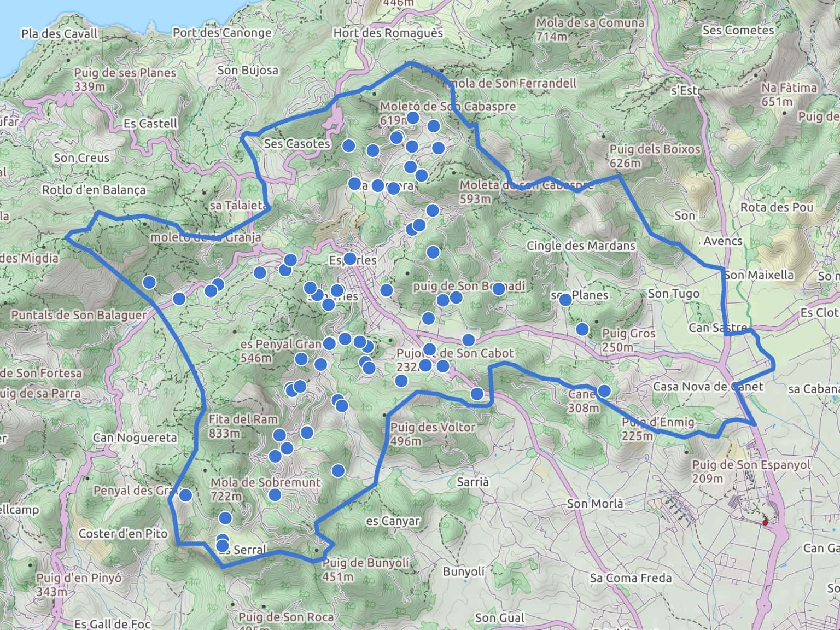The image size is (840, 630).
Task: Click the marker next to Canet 308m
Action: click(604, 390)
